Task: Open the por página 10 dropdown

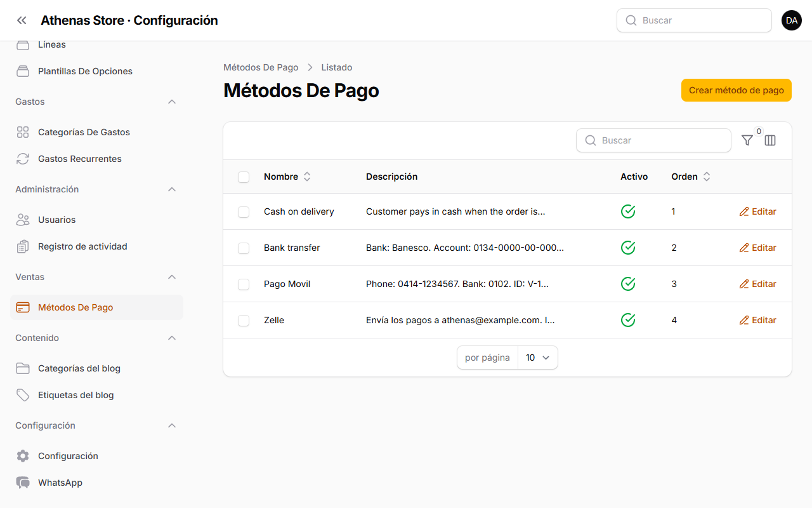Action: (538, 358)
